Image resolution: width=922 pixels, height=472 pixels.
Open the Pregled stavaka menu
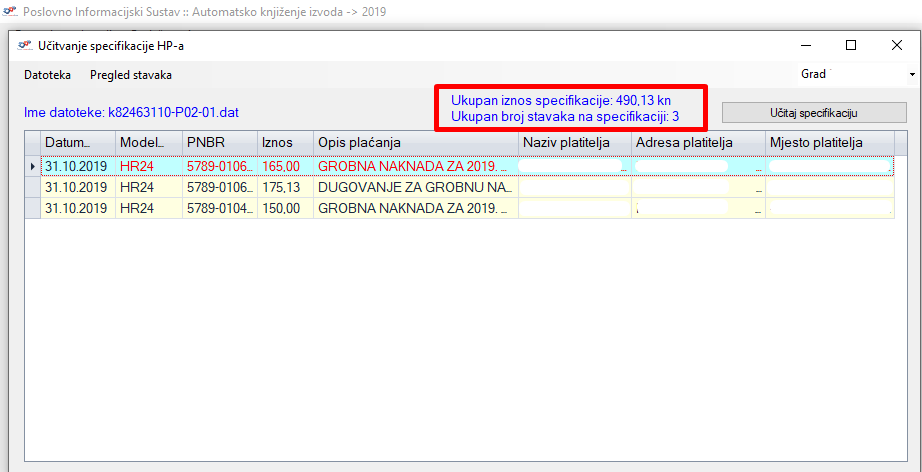[x=130, y=75]
